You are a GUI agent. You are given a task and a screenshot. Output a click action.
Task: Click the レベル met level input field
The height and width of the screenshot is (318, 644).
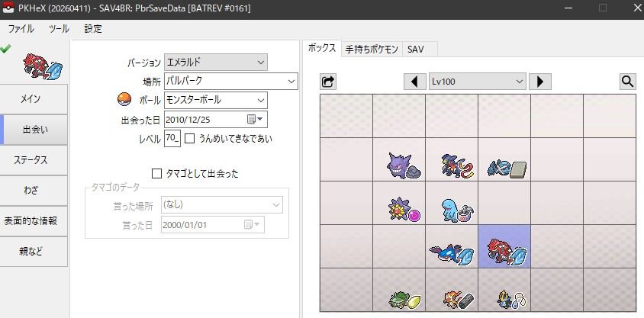pos(172,138)
